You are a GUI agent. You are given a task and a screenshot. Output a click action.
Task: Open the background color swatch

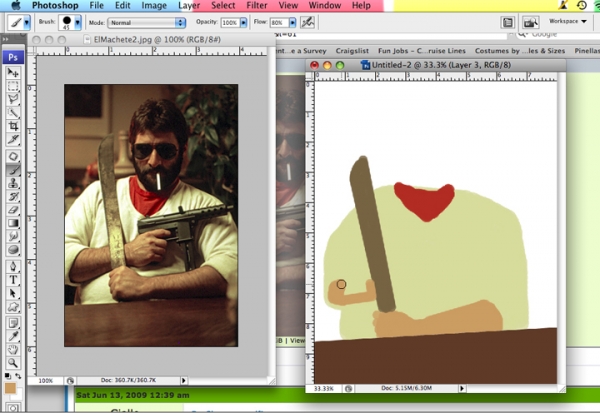(19, 394)
